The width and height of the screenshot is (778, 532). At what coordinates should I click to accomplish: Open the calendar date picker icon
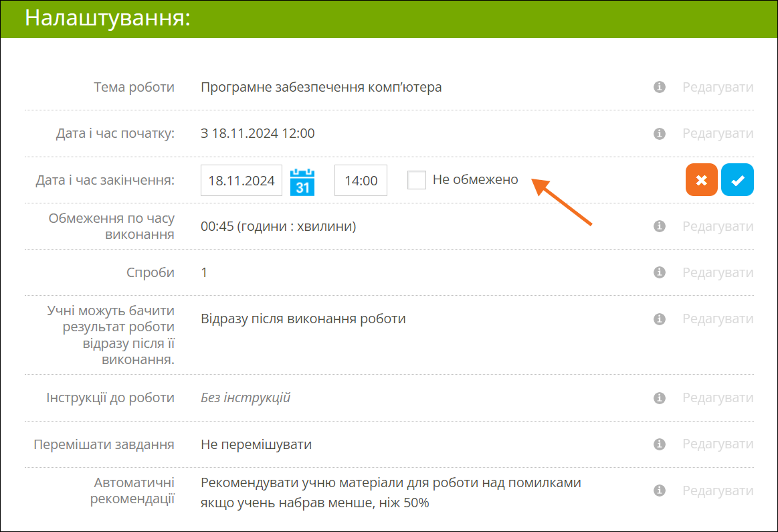302,181
